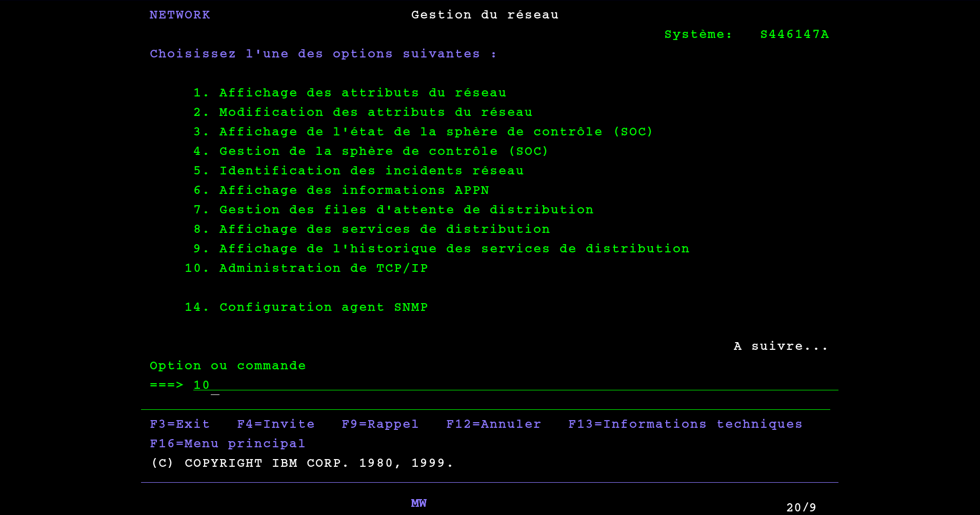Image resolution: width=980 pixels, height=515 pixels.
Task: Open Affichage de l'historique des services de distribution
Action: tap(454, 249)
